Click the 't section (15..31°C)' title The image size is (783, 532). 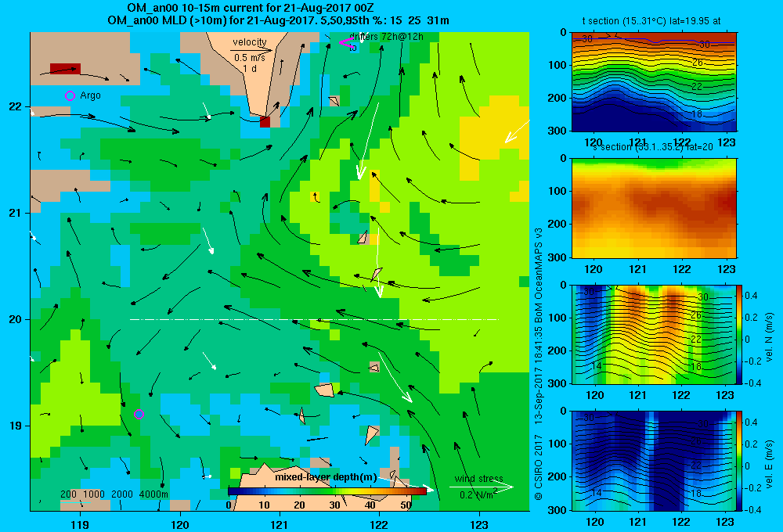tap(651, 21)
